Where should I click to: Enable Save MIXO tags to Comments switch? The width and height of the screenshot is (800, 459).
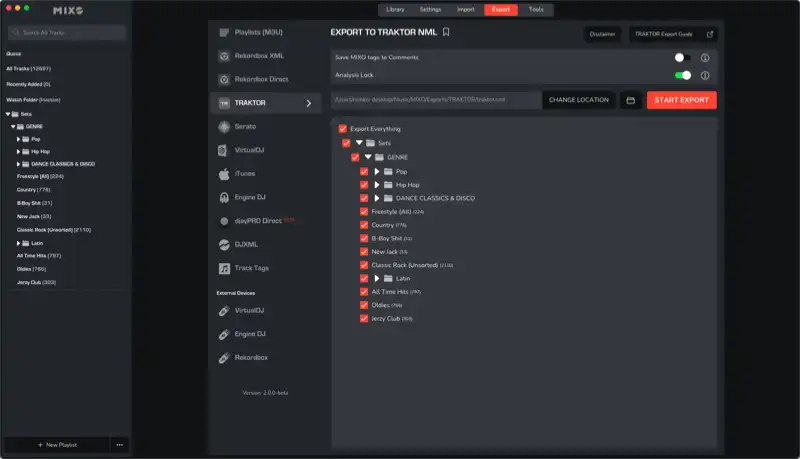pos(683,58)
